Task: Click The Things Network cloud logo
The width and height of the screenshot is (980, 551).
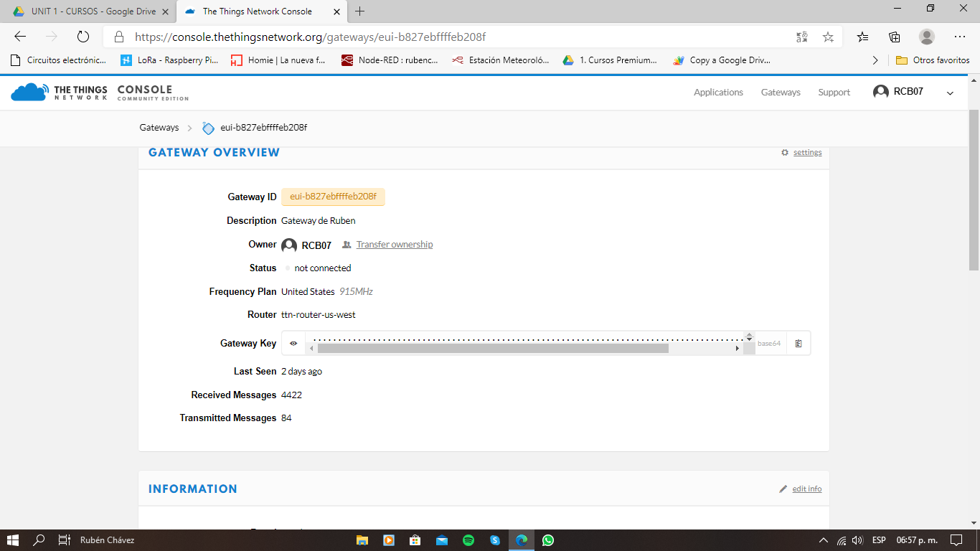Action: (29, 92)
